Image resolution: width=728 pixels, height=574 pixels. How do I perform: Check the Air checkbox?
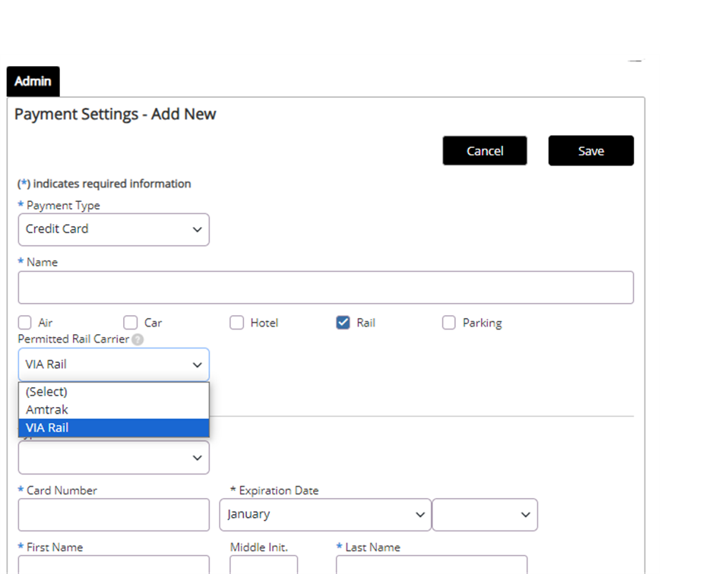24,323
